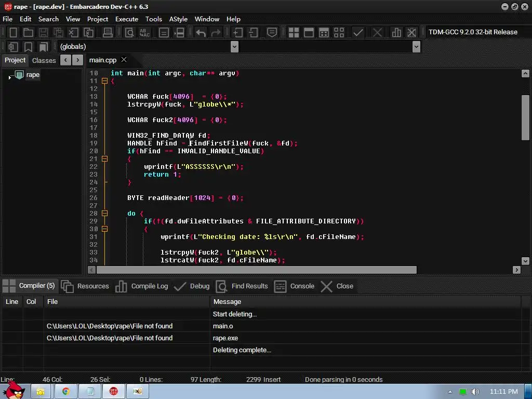
Task: Select the rape.exe compiler message row
Action: pyautogui.click(x=261, y=338)
